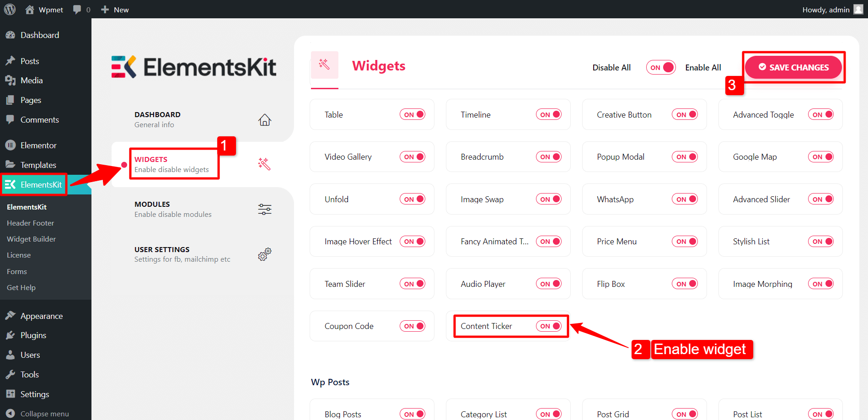The image size is (868, 420).
Task: Toggle the Content Ticker widget switch
Action: [549, 326]
